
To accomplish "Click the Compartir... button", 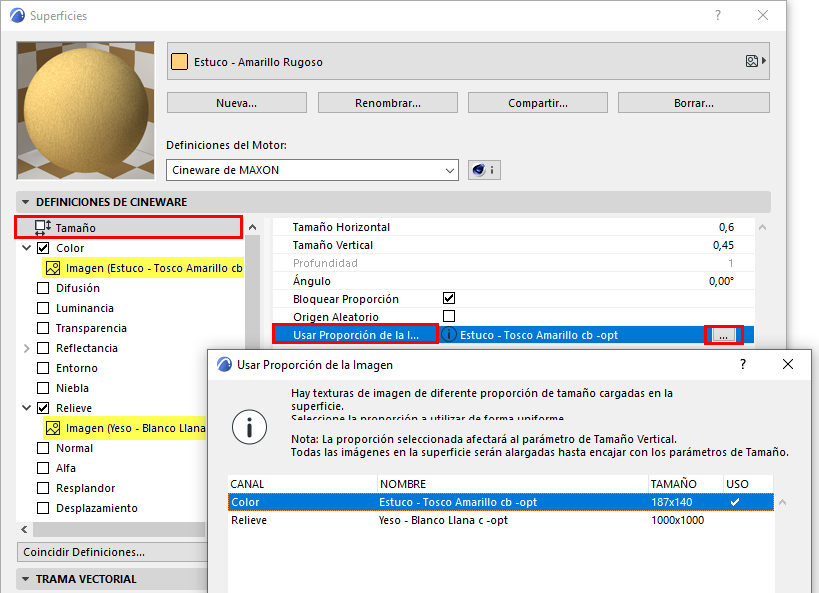I will point(537,102).
